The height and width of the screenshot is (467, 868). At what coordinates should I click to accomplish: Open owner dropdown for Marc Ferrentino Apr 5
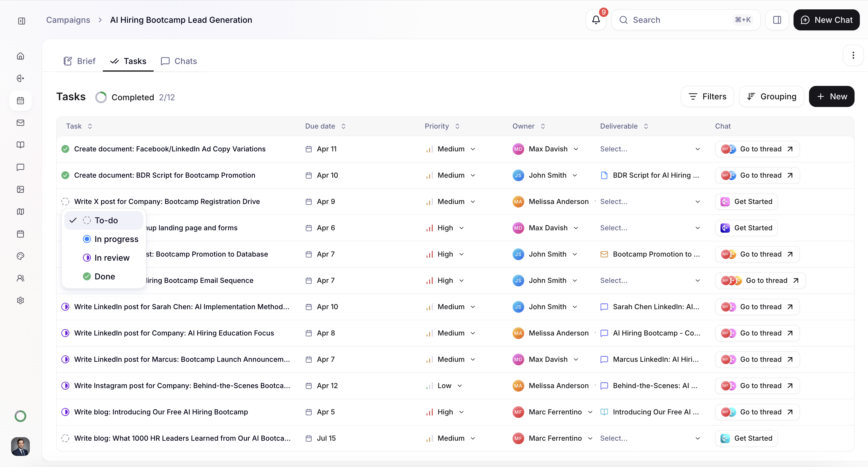click(x=590, y=412)
